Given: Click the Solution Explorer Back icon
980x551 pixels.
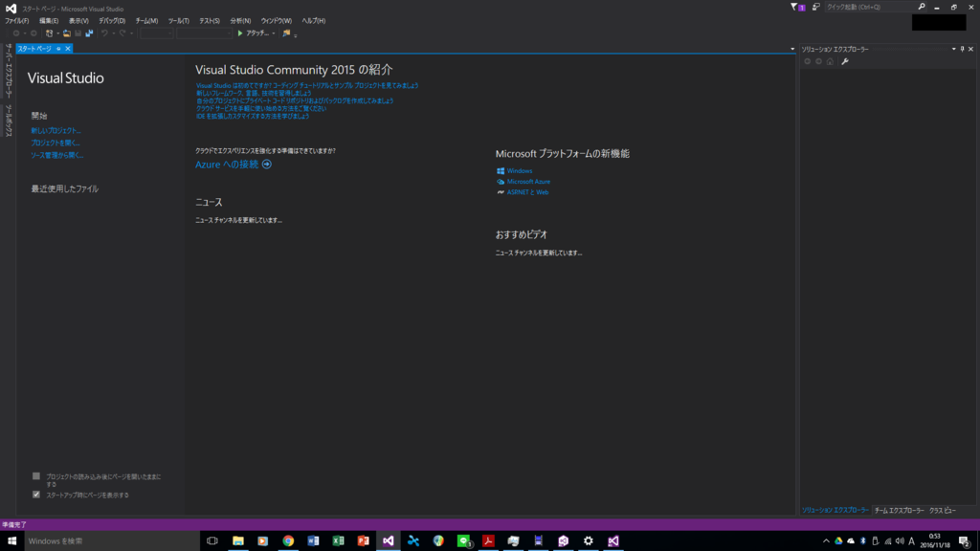Looking at the screenshot, I should 808,61.
